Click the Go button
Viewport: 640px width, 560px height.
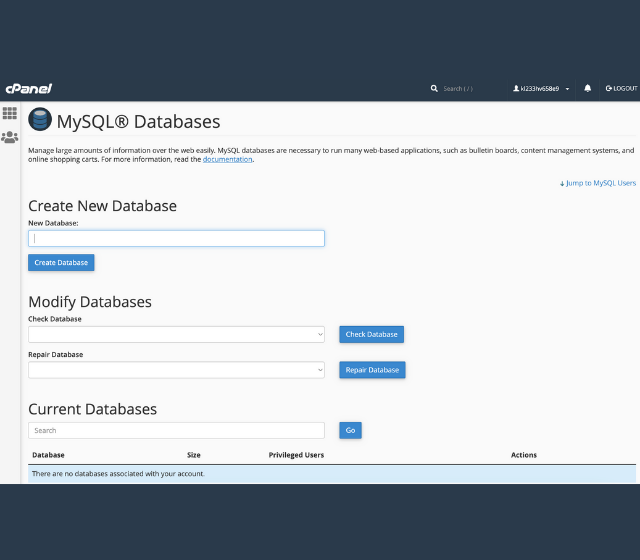350,430
